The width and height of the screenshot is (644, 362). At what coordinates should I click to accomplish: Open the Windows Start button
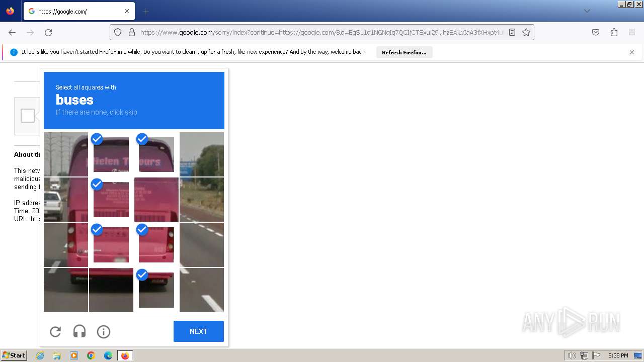pyautogui.click(x=14, y=355)
